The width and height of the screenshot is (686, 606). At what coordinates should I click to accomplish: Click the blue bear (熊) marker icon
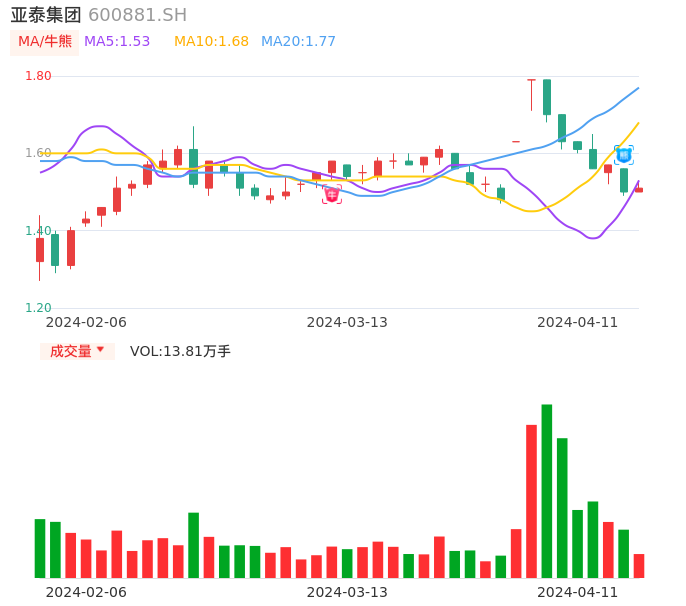coord(623,154)
